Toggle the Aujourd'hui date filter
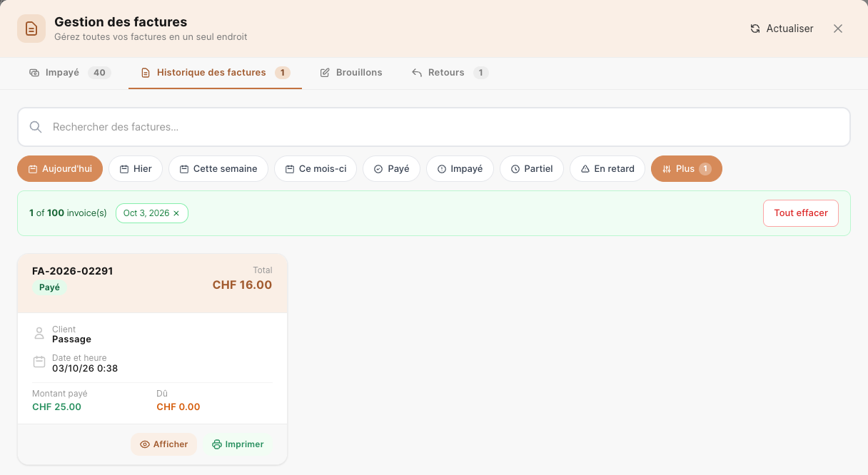Screen dimensions: 868x475 [x=60, y=169]
